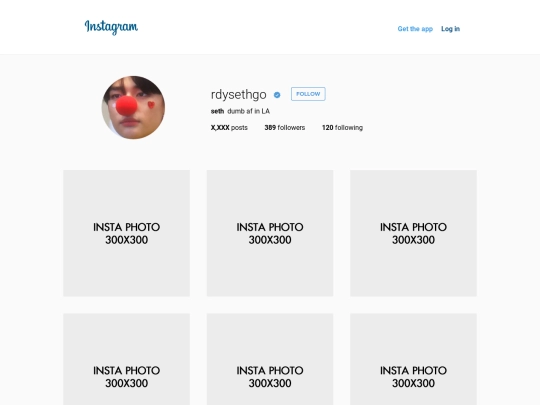The image size is (540, 405).
Task: Click the red clown nose on the avatar
Action: tap(126, 105)
